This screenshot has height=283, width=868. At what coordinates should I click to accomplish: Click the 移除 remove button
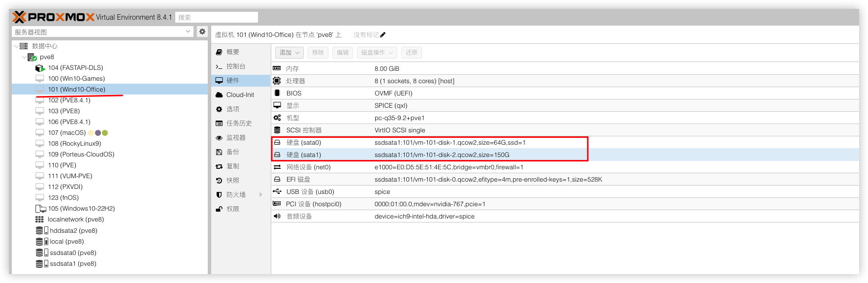[318, 52]
